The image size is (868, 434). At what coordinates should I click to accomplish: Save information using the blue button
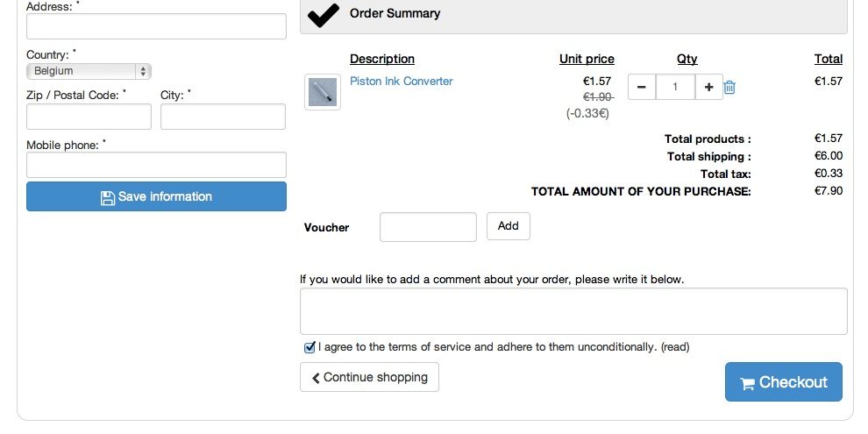(157, 196)
